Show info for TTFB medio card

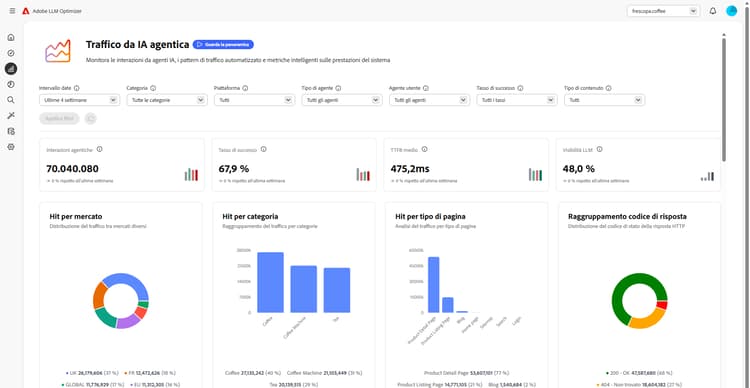coord(424,149)
